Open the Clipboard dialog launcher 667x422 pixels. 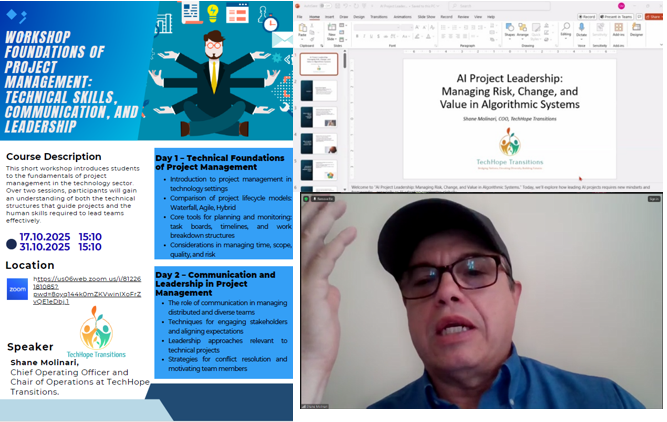322,46
